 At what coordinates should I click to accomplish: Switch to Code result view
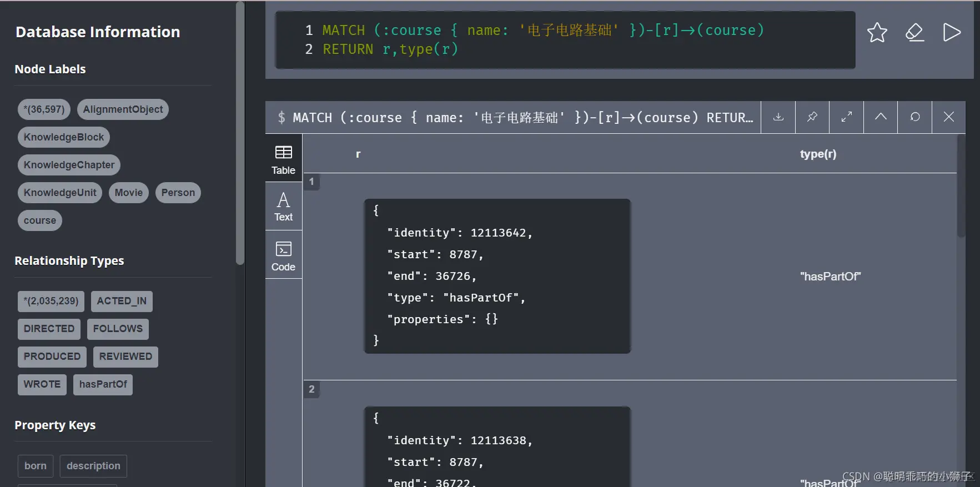(x=283, y=255)
